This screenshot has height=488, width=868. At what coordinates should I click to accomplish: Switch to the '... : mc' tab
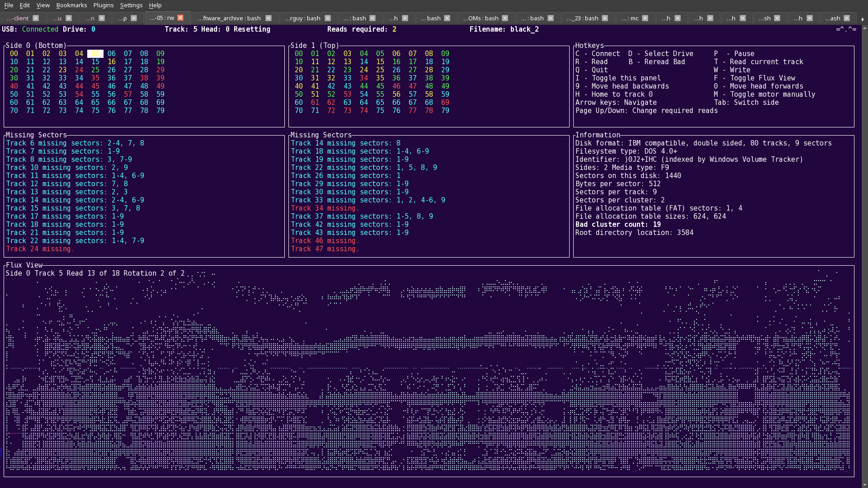630,18
